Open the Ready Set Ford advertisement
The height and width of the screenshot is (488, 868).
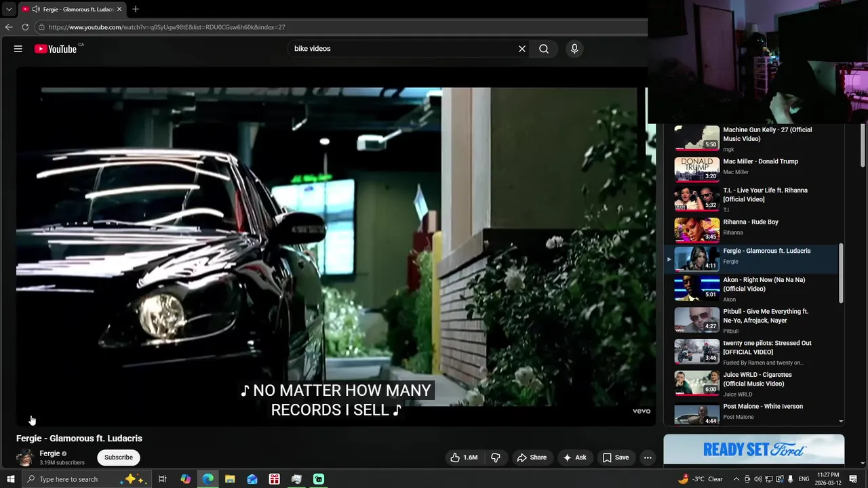pyautogui.click(x=754, y=449)
